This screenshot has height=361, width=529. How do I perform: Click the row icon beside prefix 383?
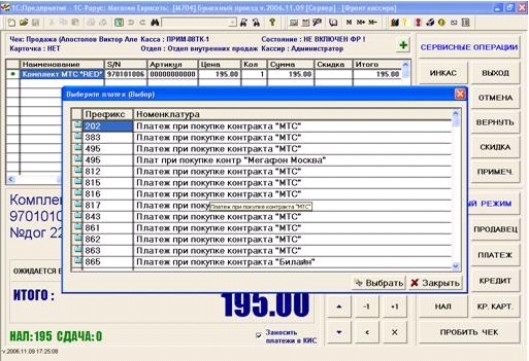click(78, 137)
